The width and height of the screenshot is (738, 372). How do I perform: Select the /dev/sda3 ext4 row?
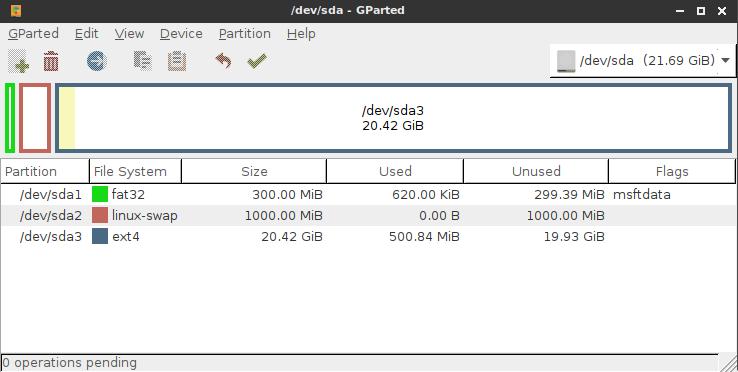(368, 236)
